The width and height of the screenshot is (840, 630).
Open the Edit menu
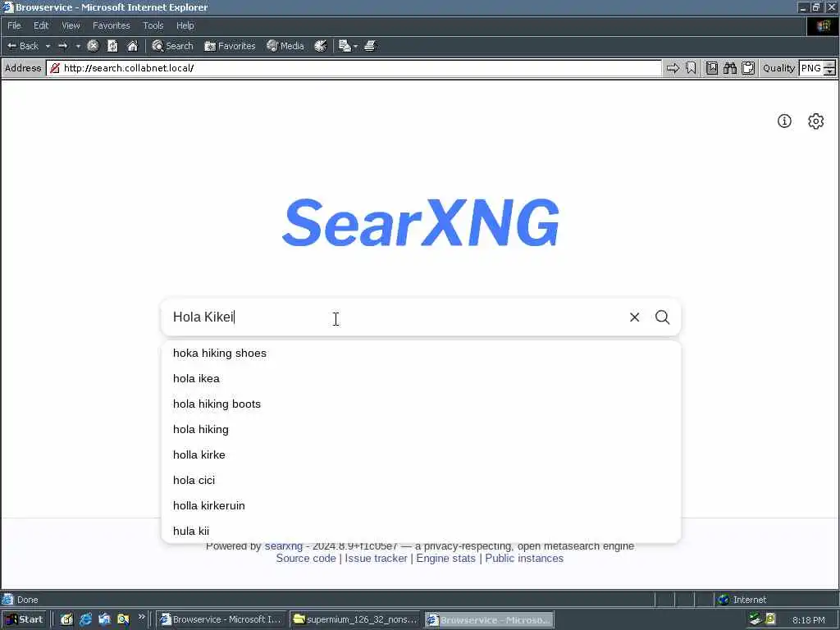[x=41, y=25]
